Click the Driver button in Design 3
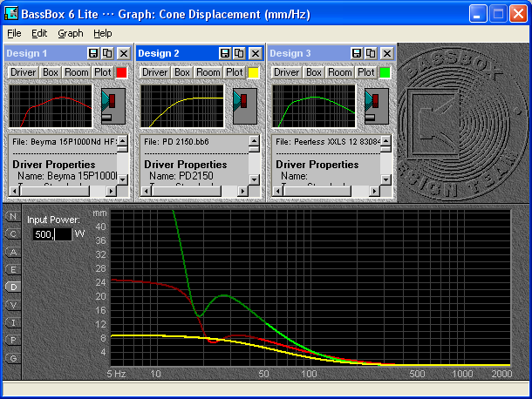The height and width of the screenshot is (399, 532). point(286,72)
